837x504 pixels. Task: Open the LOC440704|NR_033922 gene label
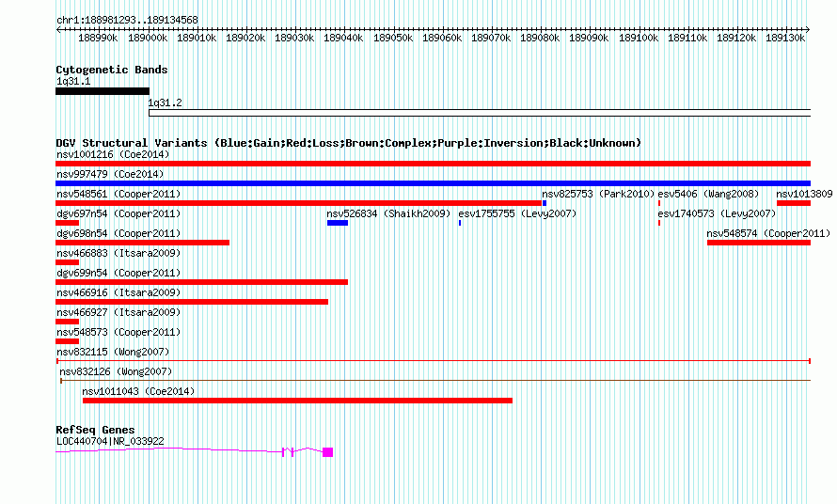[110, 441]
